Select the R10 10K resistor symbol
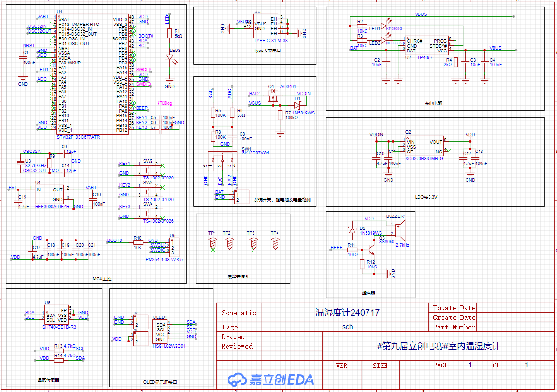The width and height of the screenshot is (557, 392). click(138, 243)
